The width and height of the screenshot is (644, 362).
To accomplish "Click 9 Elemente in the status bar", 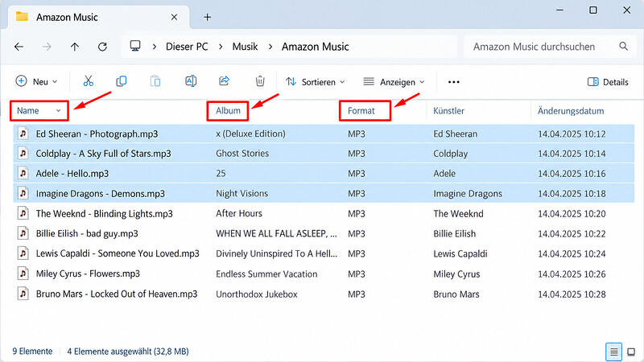I will (x=32, y=352).
